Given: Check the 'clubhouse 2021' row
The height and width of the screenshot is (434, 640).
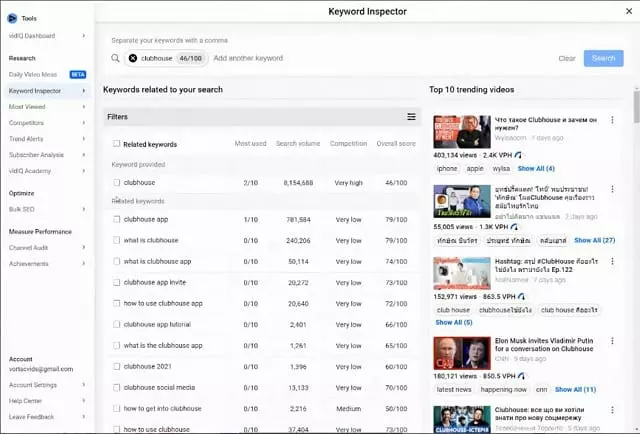Looking at the screenshot, I should pos(116,366).
